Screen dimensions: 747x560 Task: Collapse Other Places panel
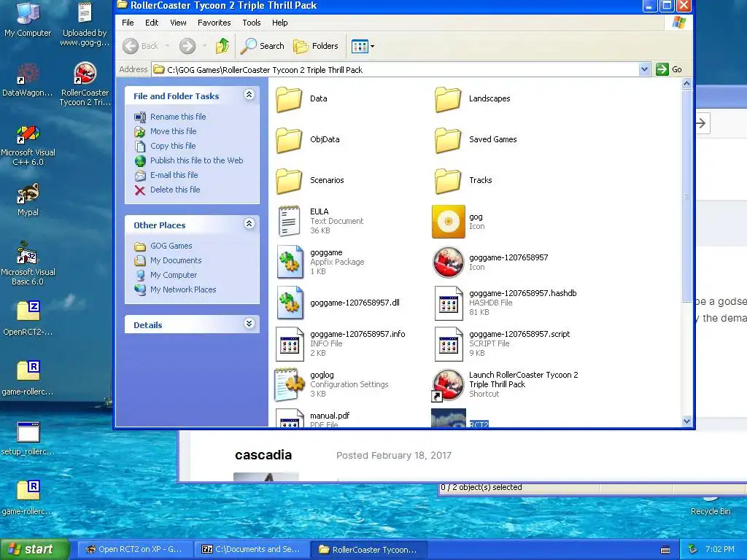[249, 224]
